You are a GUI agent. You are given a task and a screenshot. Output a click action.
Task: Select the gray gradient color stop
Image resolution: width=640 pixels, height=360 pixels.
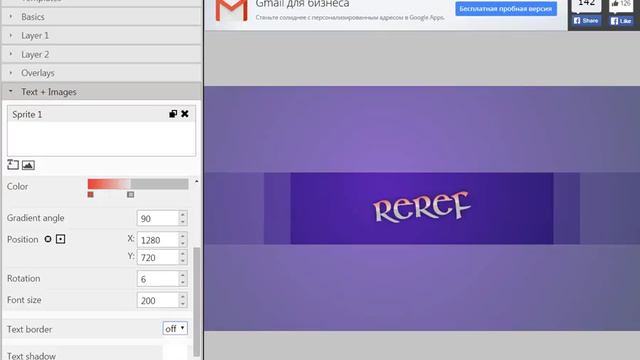pos(131,195)
